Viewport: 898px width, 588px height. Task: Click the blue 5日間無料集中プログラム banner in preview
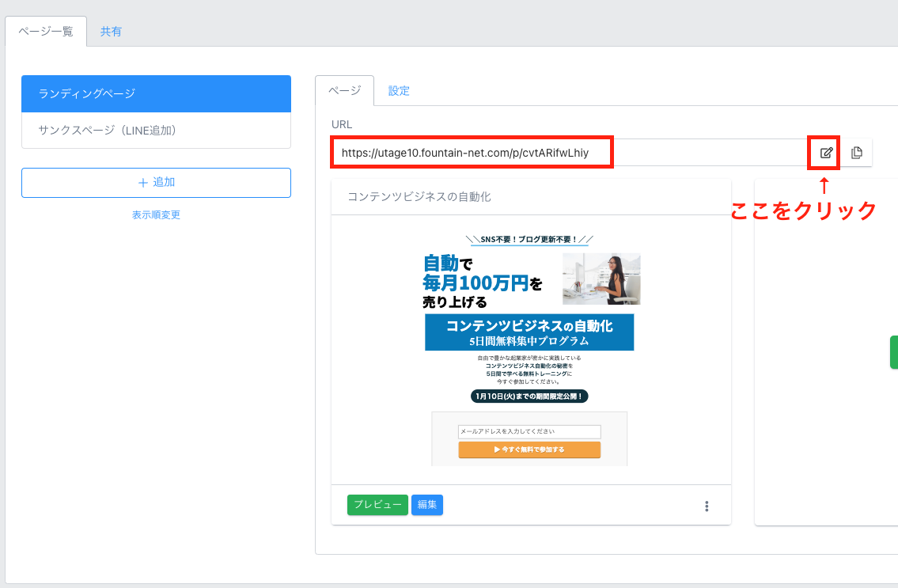point(529,332)
